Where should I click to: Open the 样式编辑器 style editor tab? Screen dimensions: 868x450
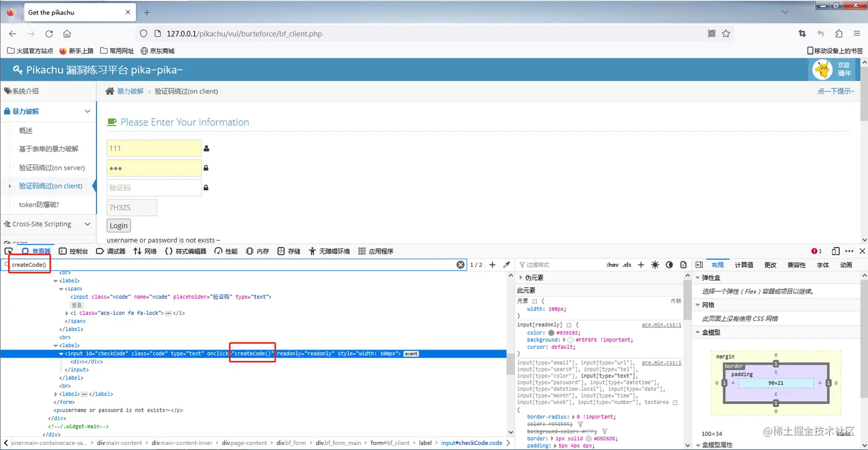click(x=185, y=251)
